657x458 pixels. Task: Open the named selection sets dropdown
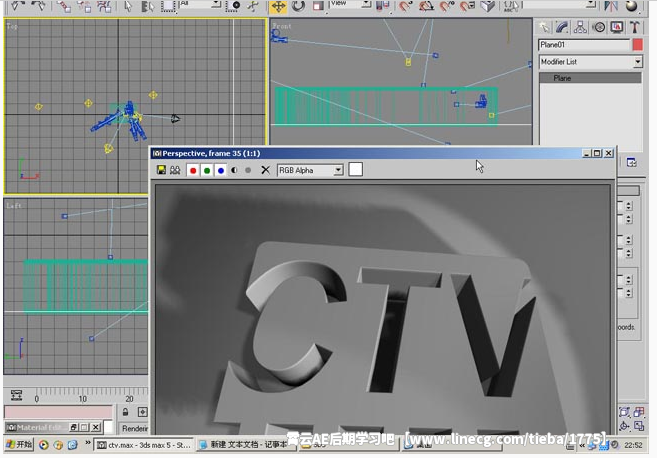pyautogui.click(x=559, y=4)
